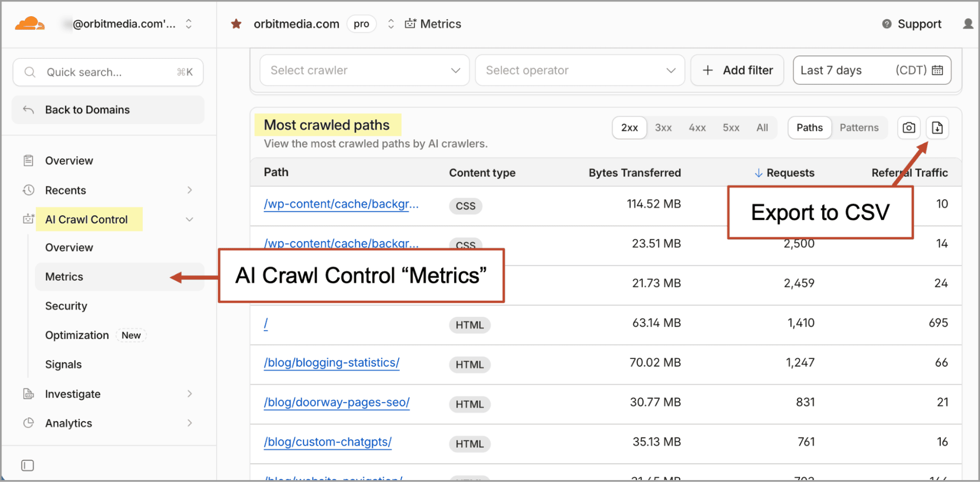
Task: Open the /blog/blogging-statistics/ path link
Action: click(331, 363)
